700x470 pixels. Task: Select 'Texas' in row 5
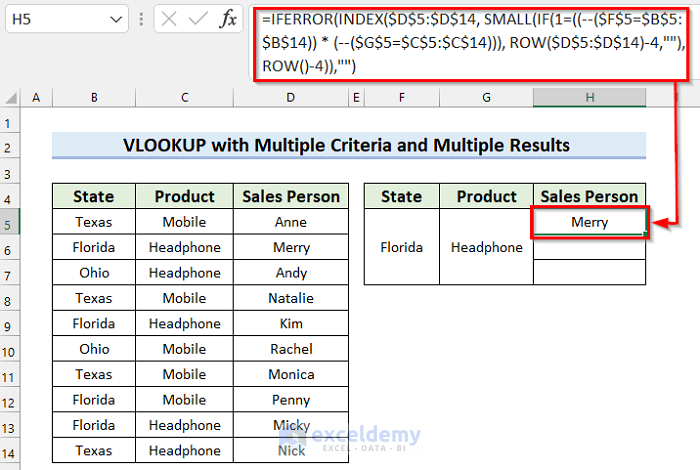(x=94, y=222)
